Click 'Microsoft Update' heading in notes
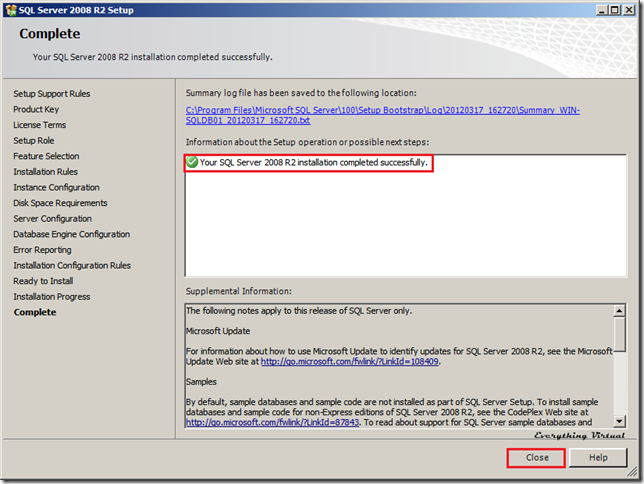 pos(218,331)
